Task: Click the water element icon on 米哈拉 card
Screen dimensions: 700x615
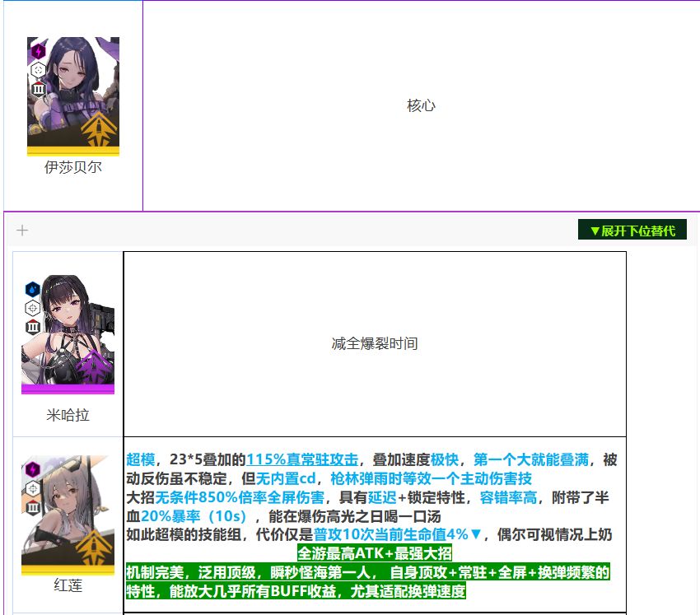Action: pyautogui.click(x=33, y=290)
